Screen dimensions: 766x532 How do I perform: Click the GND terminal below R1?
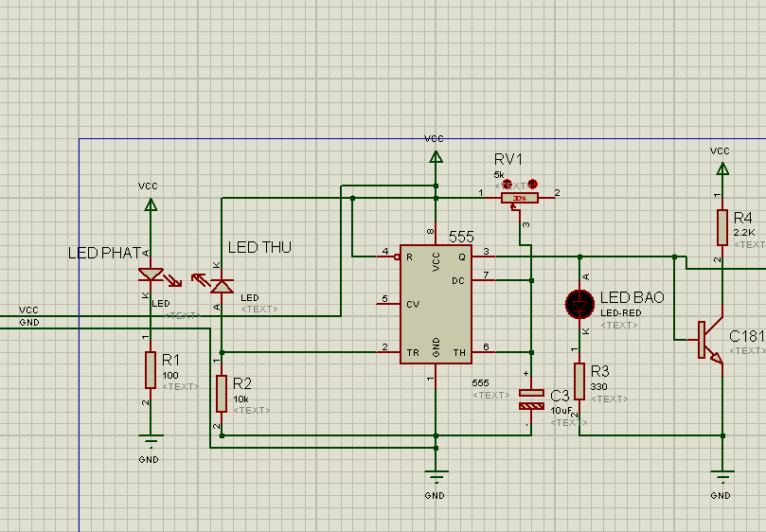point(151,441)
